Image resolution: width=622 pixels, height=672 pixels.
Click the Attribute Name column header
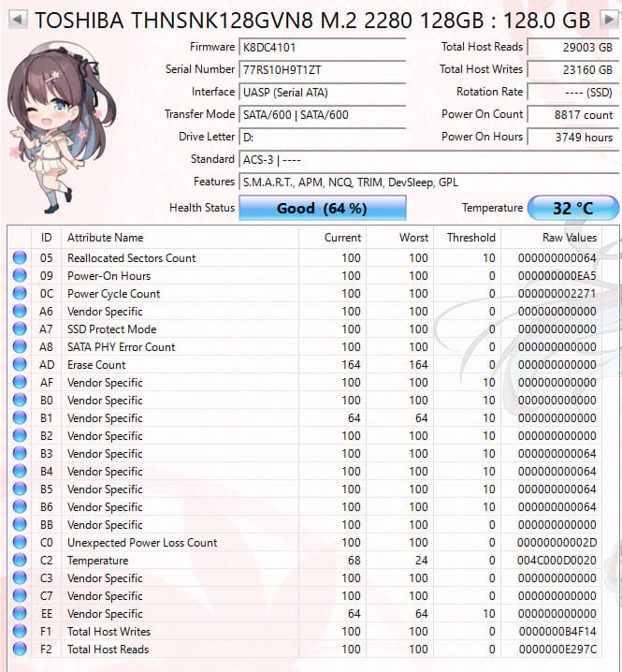(x=180, y=238)
